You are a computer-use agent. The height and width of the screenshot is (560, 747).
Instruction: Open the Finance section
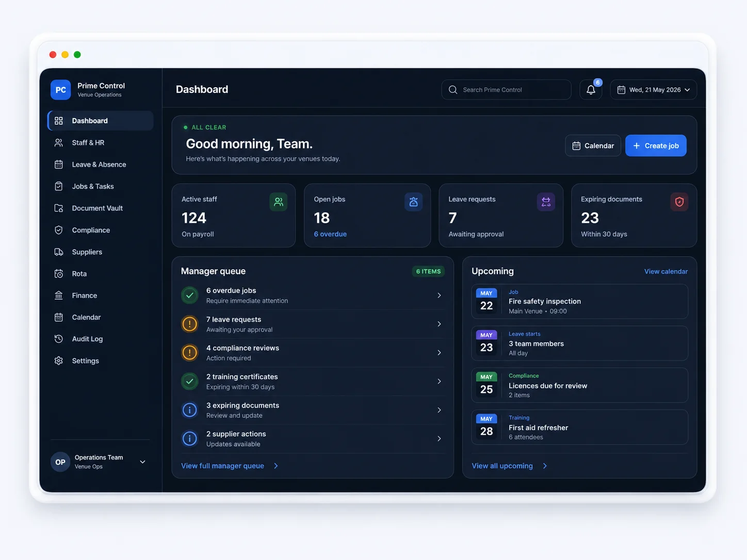[x=101, y=295]
